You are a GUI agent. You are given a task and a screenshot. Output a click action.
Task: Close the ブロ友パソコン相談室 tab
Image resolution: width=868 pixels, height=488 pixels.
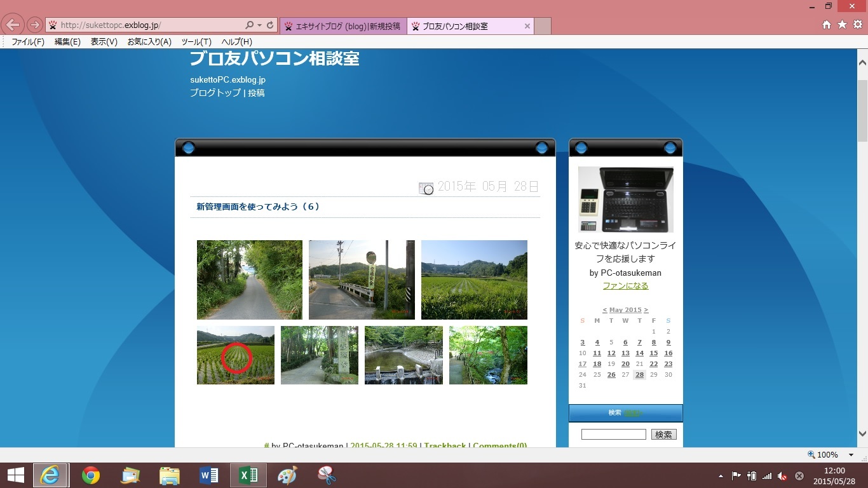click(x=527, y=26)
